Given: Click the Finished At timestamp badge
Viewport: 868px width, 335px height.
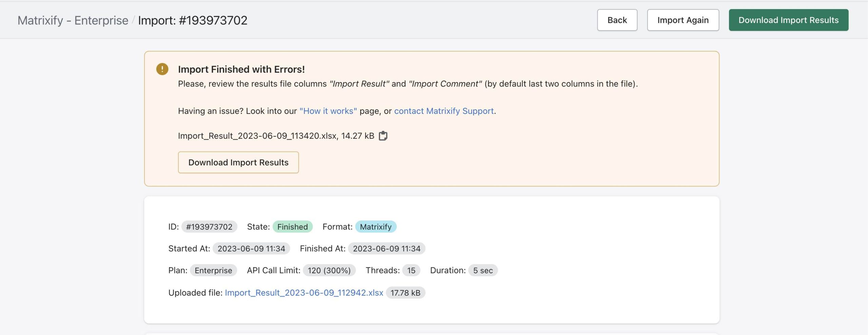Looking at the screenshot, I should click(386, 249).
